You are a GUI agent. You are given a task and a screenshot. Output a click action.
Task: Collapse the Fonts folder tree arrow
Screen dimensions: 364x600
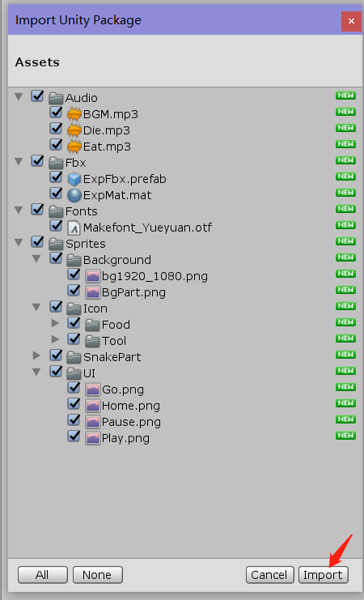[19, 210]
